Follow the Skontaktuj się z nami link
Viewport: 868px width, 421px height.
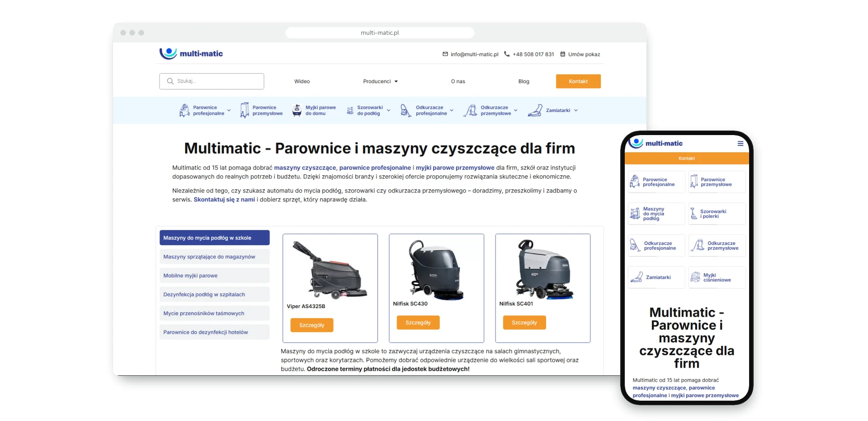tap(224, 199)
